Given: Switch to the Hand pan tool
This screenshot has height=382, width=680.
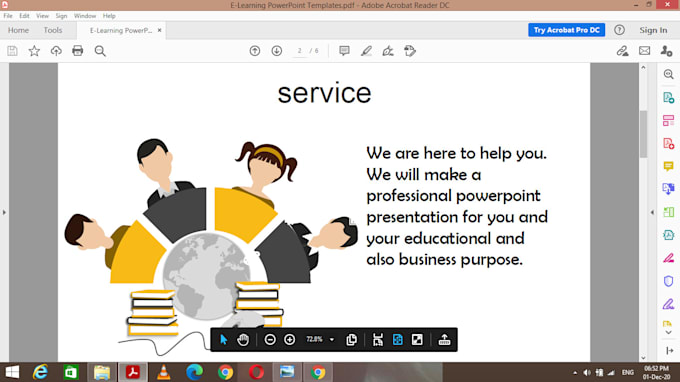Looking at the screenshot, I should (243, 340).
